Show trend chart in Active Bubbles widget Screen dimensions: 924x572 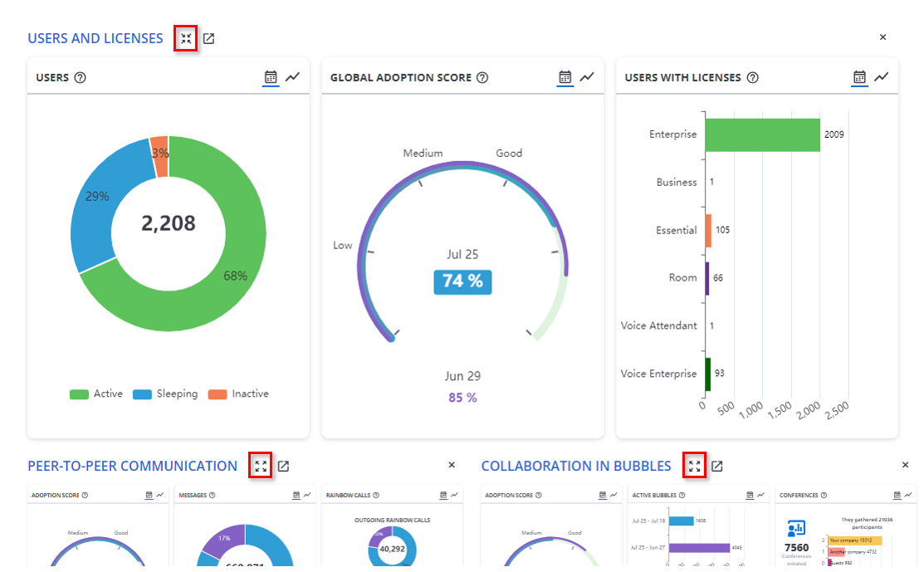pyautogui.click(x=760, y=496)
